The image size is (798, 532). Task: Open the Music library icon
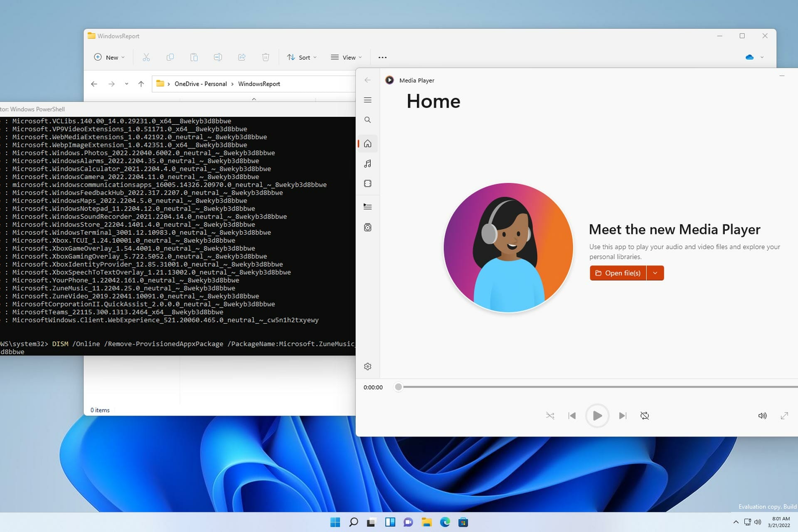point(367,163)
